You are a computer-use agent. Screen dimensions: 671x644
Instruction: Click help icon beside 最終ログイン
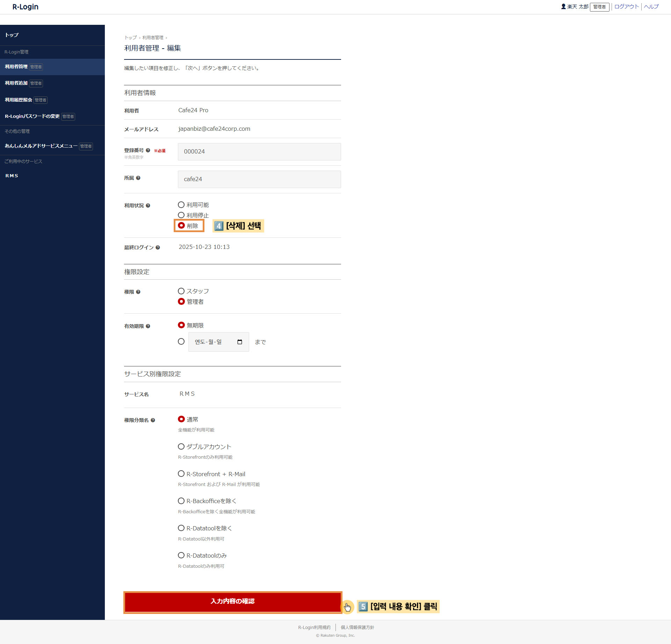click(x=158, y=248)
